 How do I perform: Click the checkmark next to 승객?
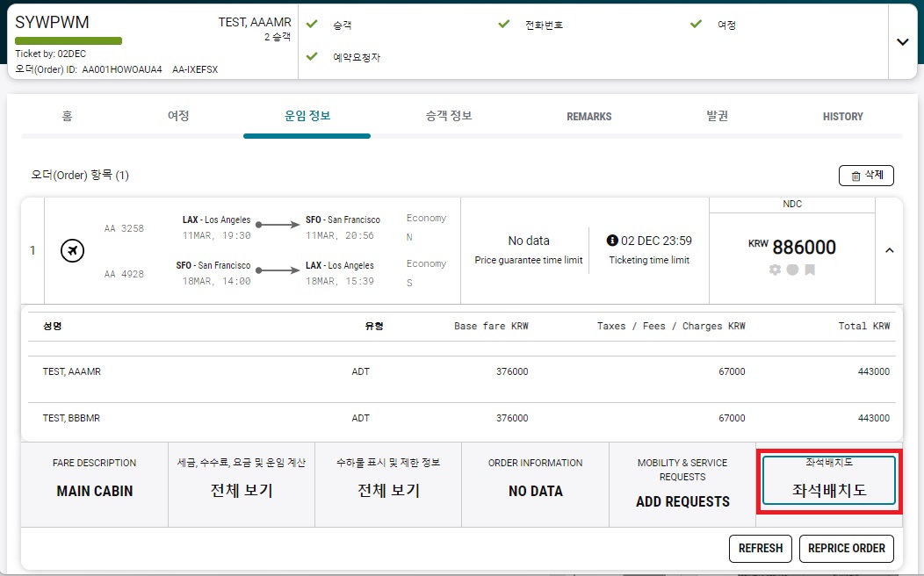click(313, 24)
